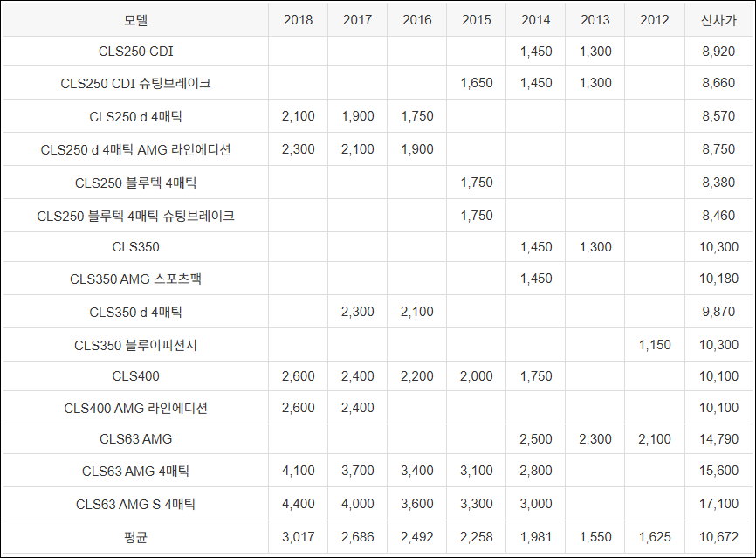Click 2018 price 2,100 for CLS250 d 4매틱
This screenshot has width=756, height=558.
(298, 116)
